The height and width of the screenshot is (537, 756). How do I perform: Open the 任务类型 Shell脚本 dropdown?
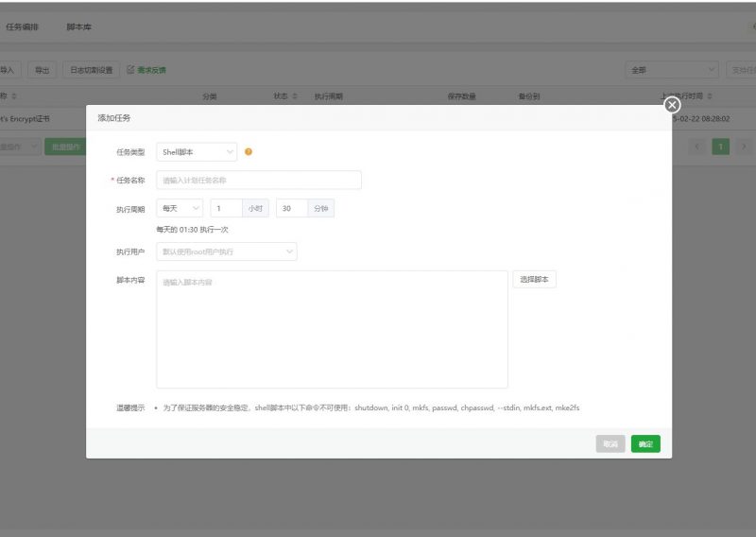[197, 152]
